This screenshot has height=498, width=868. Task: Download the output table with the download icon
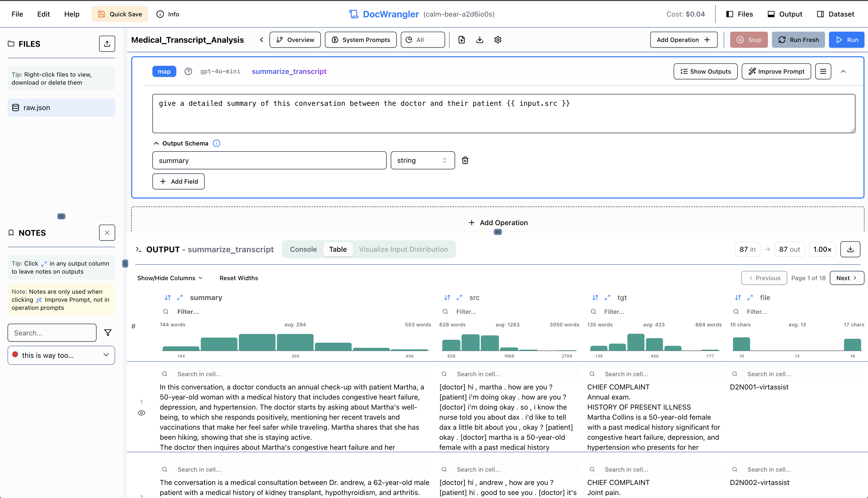point(850,249)
